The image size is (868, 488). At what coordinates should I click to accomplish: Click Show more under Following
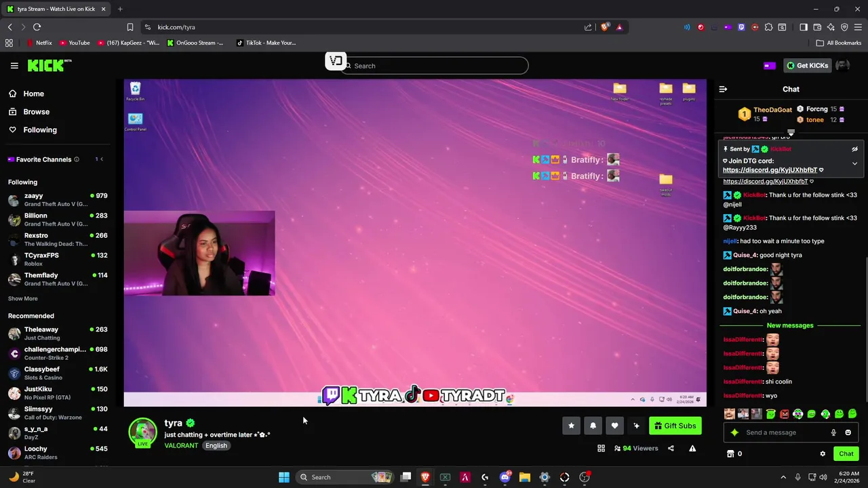[x=22, y=298]
